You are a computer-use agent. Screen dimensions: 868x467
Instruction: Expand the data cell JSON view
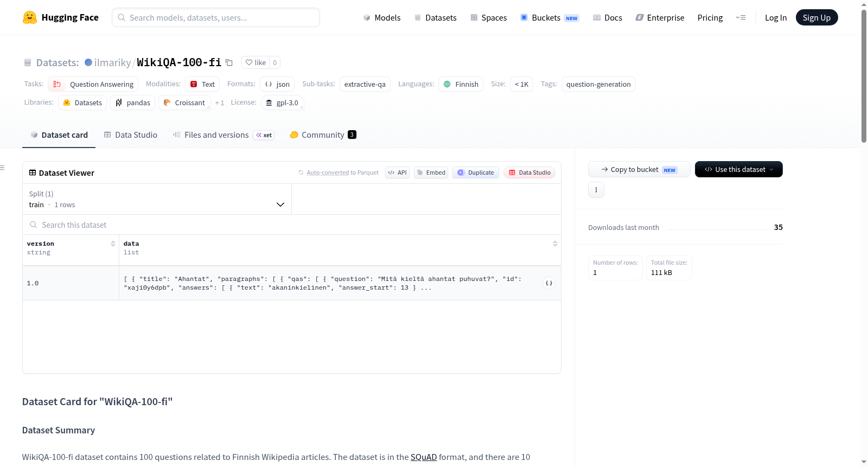point(549,283)
